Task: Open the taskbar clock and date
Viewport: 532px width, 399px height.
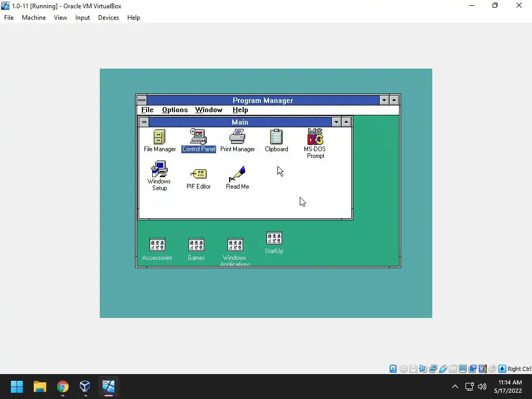Action: 509,387
